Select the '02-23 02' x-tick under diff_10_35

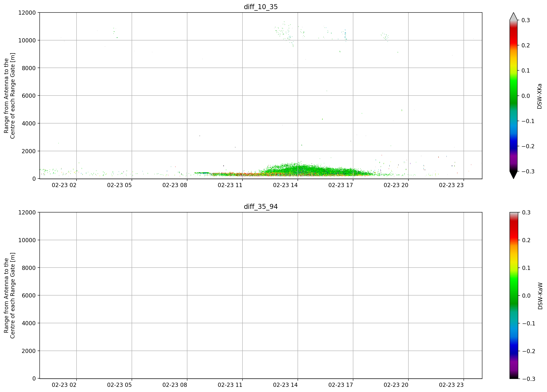(64, 185)
